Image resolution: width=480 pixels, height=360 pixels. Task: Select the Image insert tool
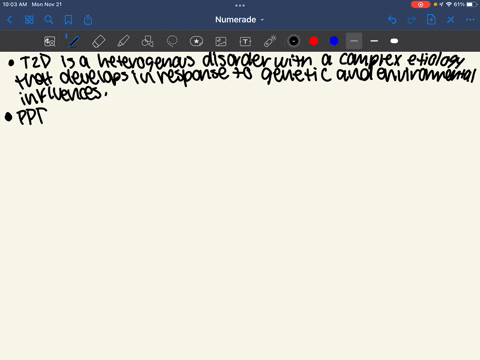tap(221, 41)
